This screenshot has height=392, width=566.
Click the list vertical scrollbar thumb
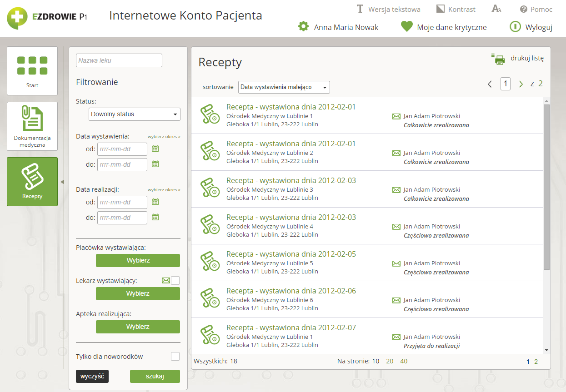click(546, 187)
